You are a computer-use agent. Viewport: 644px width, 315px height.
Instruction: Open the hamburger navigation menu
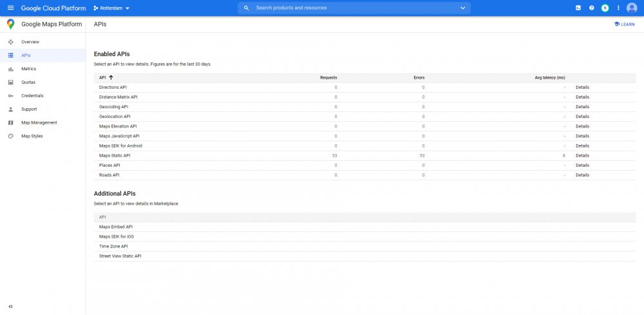tap(10, 8)
